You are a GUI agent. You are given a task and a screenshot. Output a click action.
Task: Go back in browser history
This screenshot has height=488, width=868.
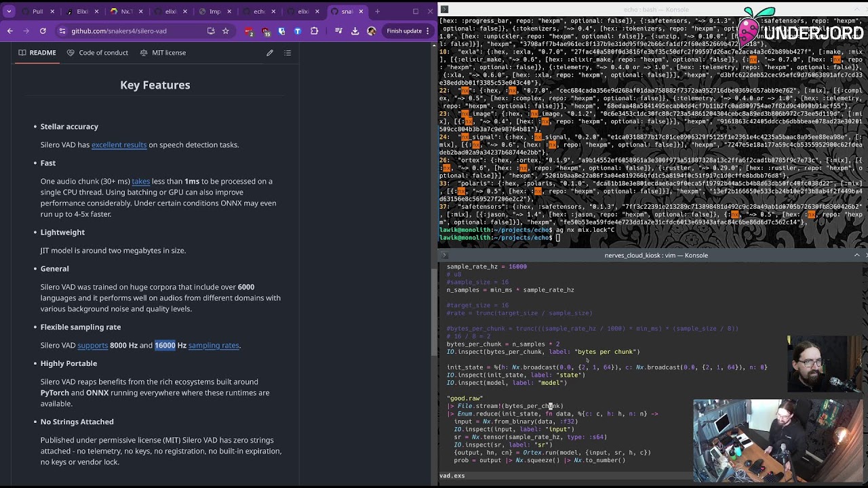pos(9,31)
